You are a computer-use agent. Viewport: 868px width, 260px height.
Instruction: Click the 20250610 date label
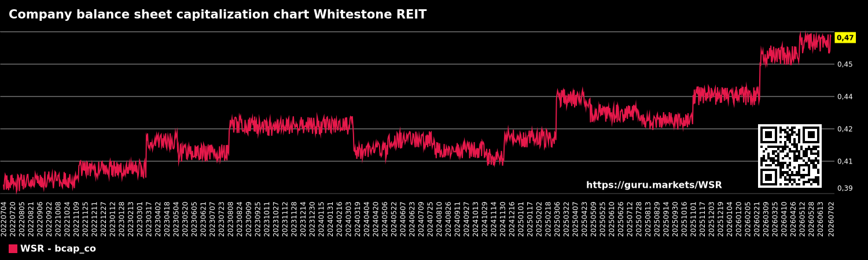[612, 218]
